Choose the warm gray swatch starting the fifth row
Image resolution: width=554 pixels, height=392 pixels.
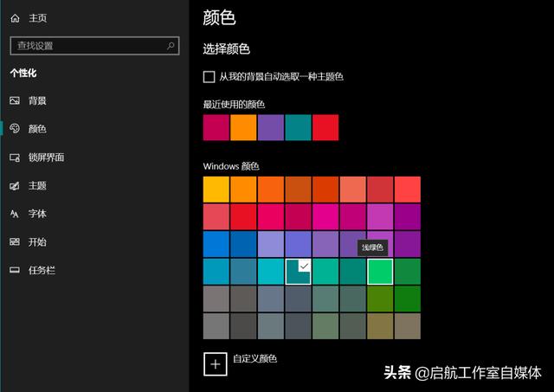coord(216,299)
